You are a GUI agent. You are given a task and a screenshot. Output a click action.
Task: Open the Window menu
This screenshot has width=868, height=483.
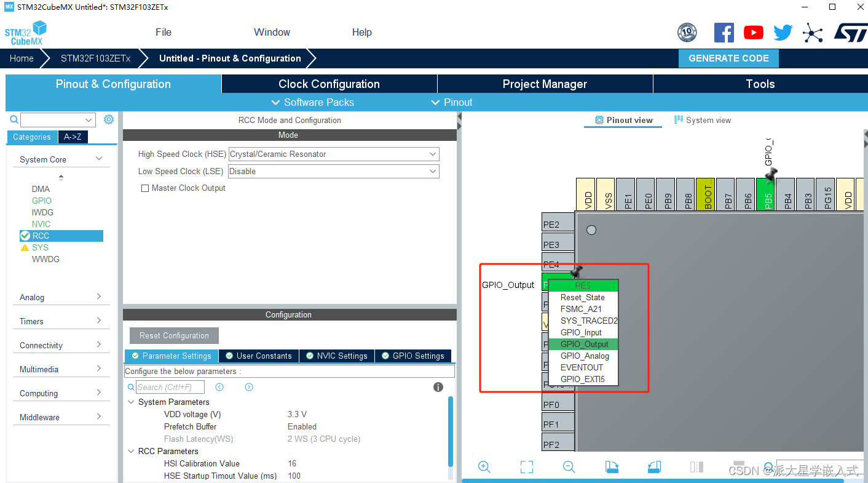[272, 33]
